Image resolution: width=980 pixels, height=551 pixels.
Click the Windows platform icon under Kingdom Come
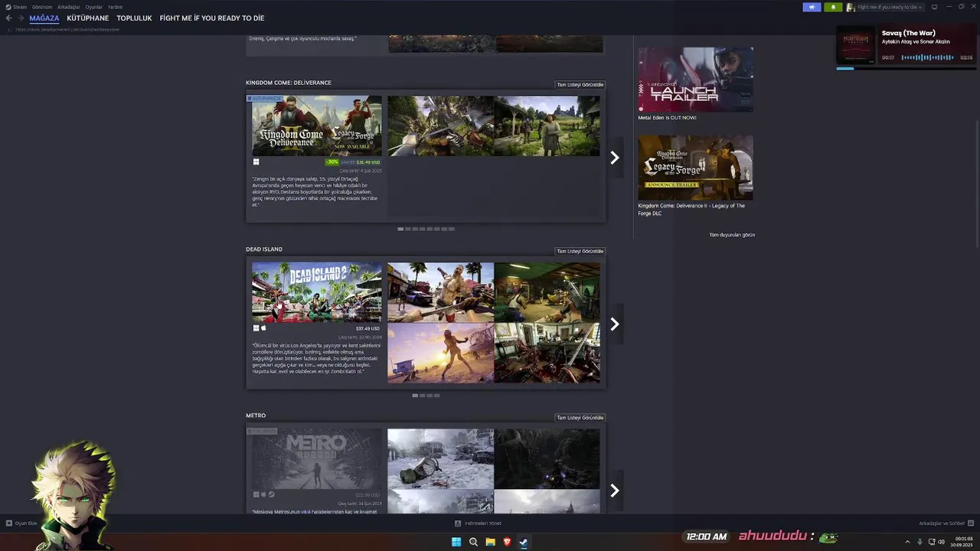coord(256,162)
